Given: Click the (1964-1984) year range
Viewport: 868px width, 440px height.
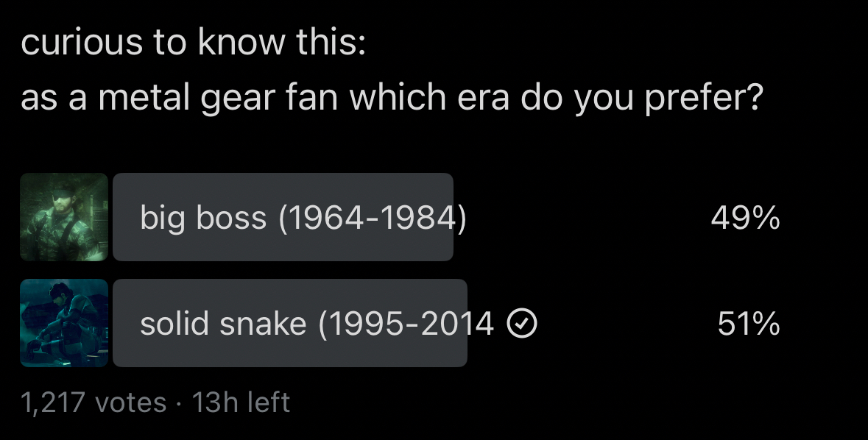Looking at the screenshot, I should pyautogui.click(x=373, y=218).
